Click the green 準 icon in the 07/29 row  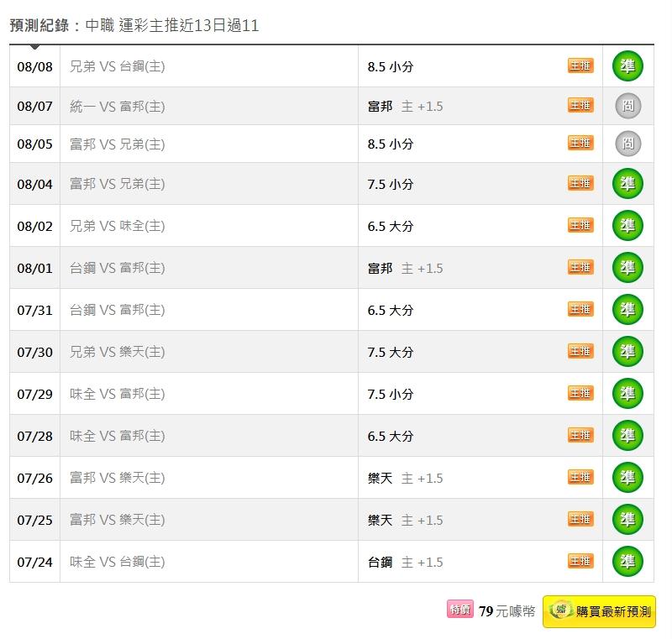pos(627,393)
